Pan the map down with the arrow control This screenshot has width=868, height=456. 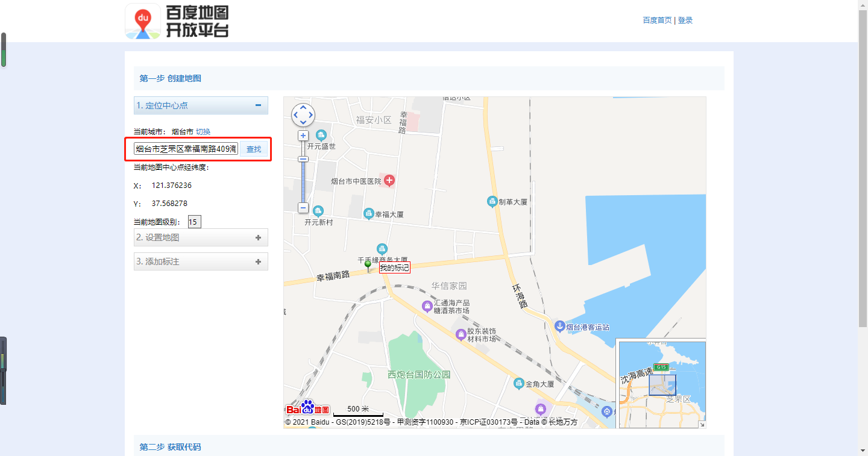coord(303,122)
